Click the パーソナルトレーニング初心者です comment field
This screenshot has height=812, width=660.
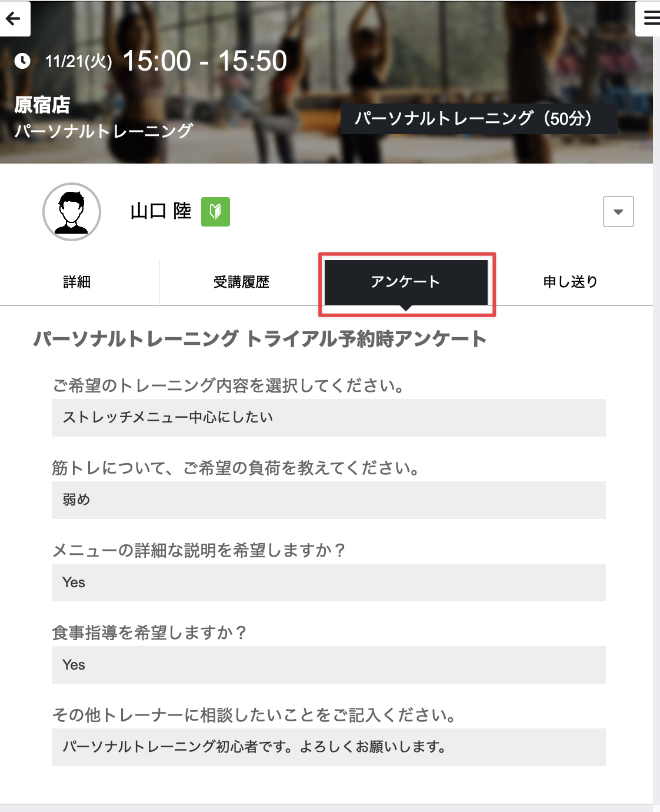click(328, 747)
